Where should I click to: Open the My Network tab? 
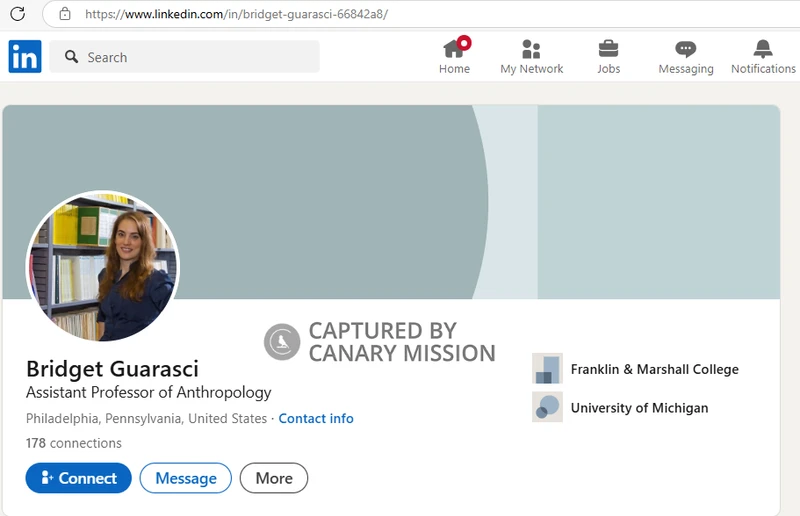click(x=531, y=57)
